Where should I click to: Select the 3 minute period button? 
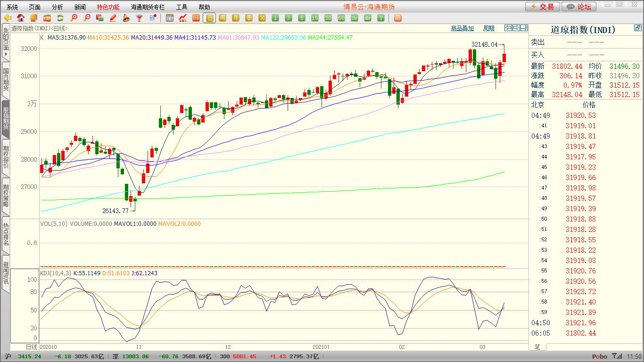289,18
